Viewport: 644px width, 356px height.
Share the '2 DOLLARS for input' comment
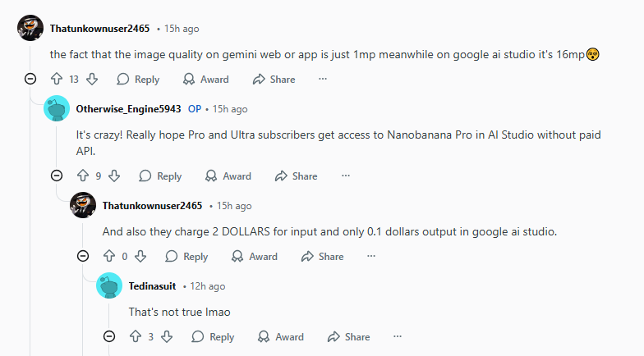(323, 256)
